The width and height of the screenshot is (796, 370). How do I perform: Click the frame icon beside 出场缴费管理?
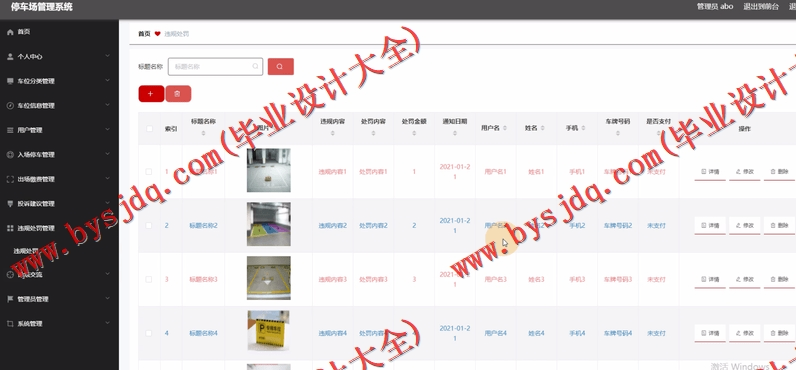(x=10, y=179)
